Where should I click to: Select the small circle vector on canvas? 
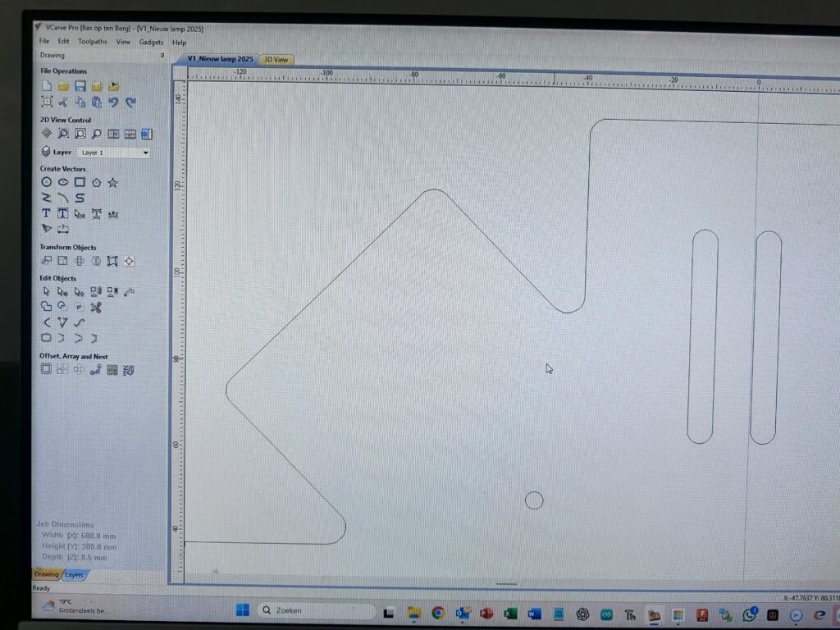click(534, 500)
